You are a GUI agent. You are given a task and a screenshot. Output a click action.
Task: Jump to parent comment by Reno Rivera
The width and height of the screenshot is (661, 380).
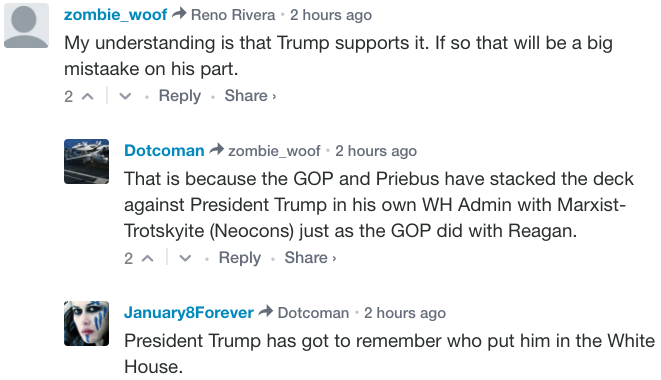point(233,15)
